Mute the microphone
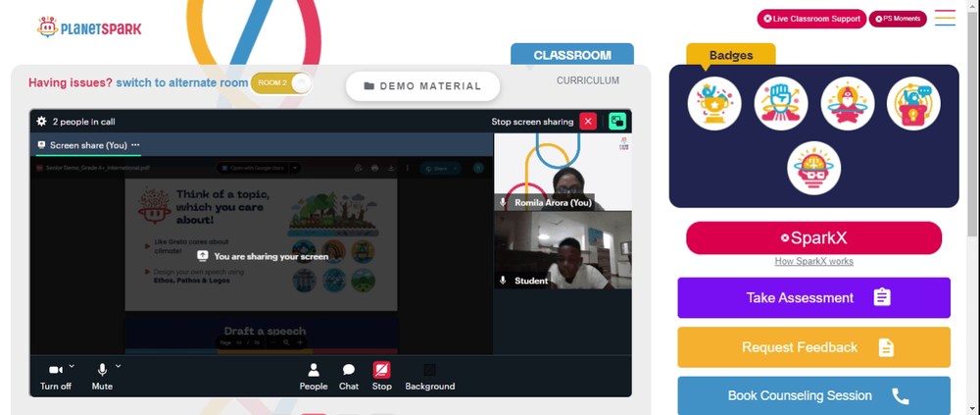Viewport: 980px width, 415px height. 102,377
